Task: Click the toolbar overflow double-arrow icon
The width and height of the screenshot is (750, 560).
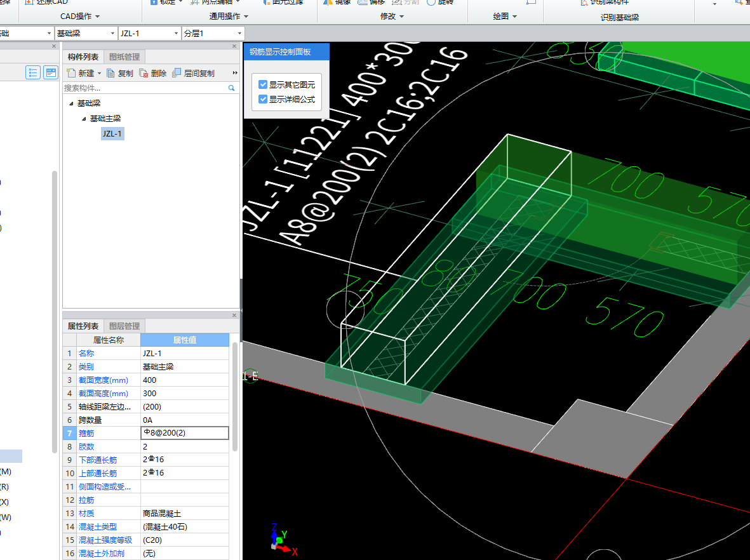Action: (235, 72)
